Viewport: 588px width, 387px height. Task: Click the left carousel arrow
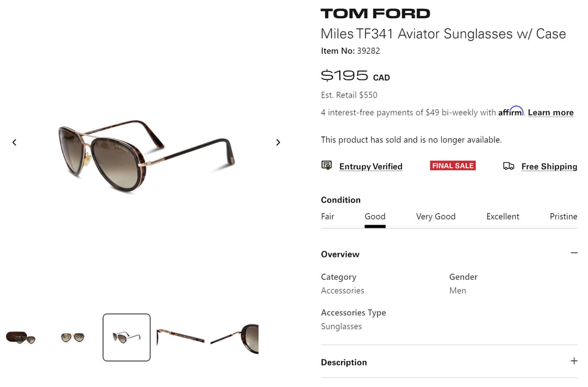14,142
